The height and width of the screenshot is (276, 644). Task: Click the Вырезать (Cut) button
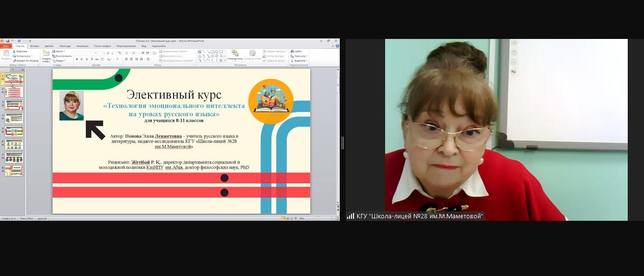[21, 51]
